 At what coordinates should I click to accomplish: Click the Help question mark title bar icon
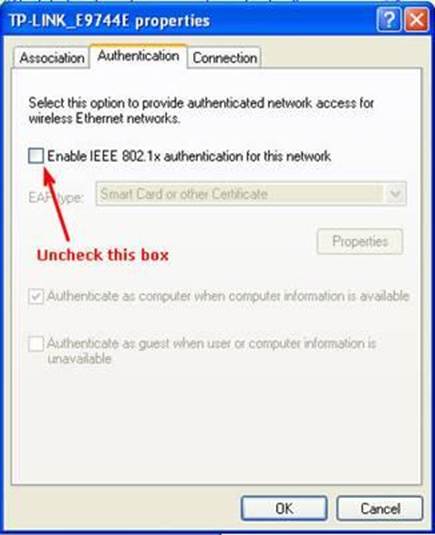(x=388, y=20)
